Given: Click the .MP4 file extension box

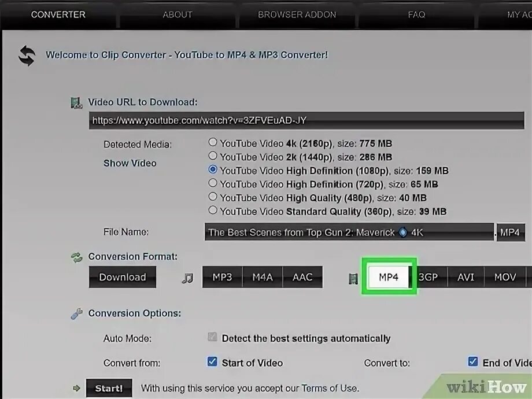Looking at the screenshot, I should point(511,232).
